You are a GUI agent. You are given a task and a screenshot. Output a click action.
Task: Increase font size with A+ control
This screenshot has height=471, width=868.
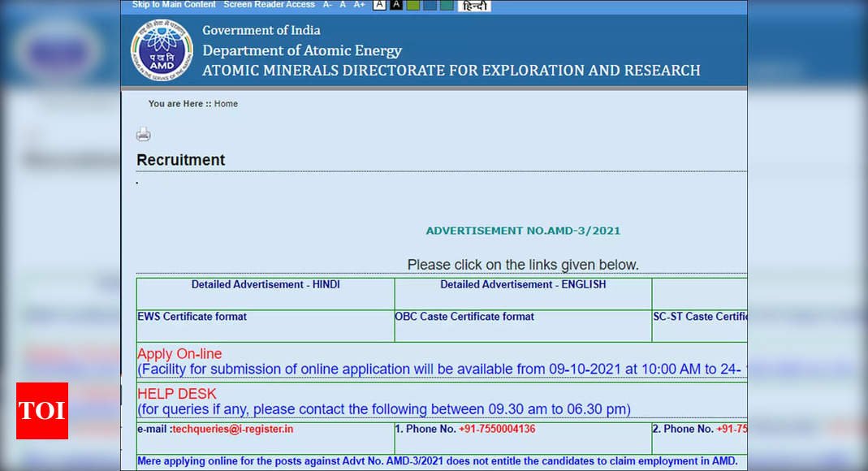tap(359, 5)
